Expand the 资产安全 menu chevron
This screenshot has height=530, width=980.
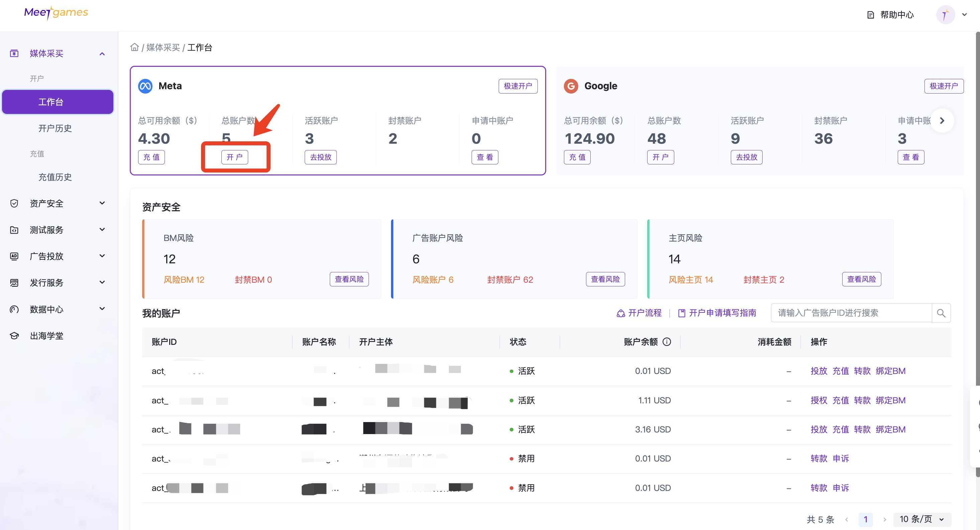click(x=102, y=203)
